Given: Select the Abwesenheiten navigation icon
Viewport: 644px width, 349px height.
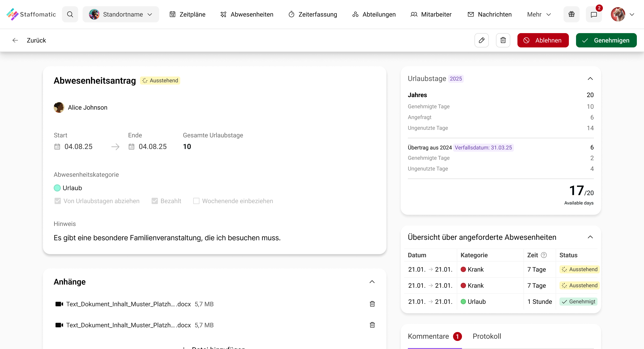Looking at the screenshot, I should [x=223, y=14].
